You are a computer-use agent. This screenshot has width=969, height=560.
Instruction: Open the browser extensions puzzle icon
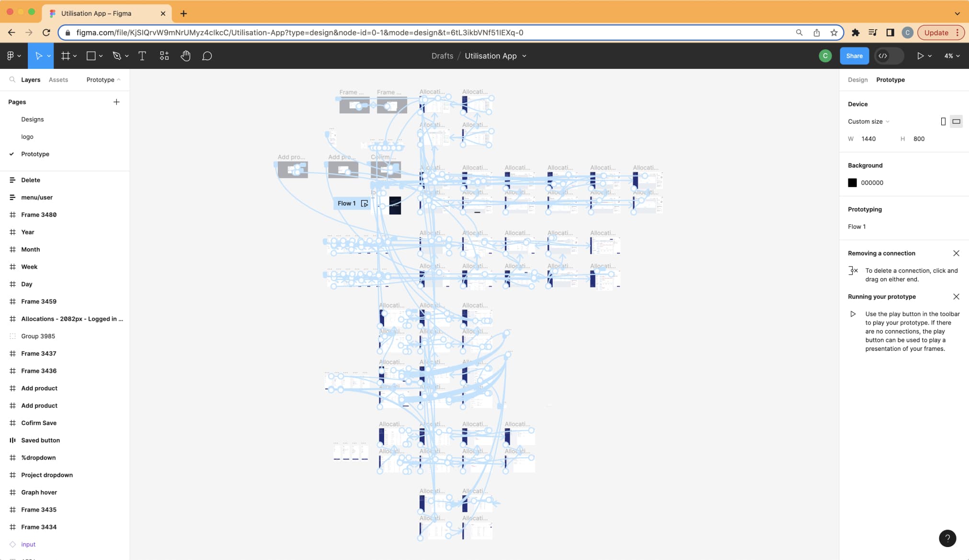coord(855,33)
